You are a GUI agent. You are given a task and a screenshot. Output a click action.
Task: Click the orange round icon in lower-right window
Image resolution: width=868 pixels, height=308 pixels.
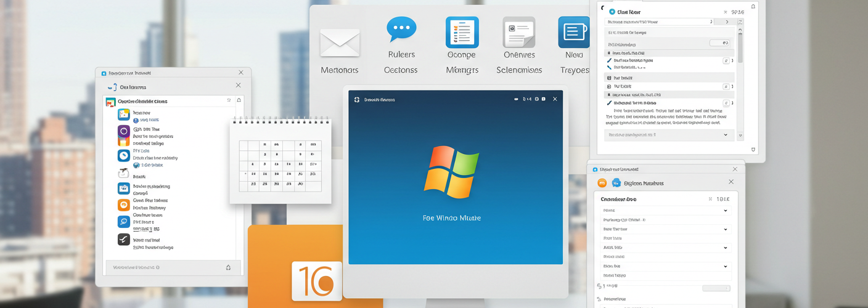pyautogui.click(x=602, y=183)
